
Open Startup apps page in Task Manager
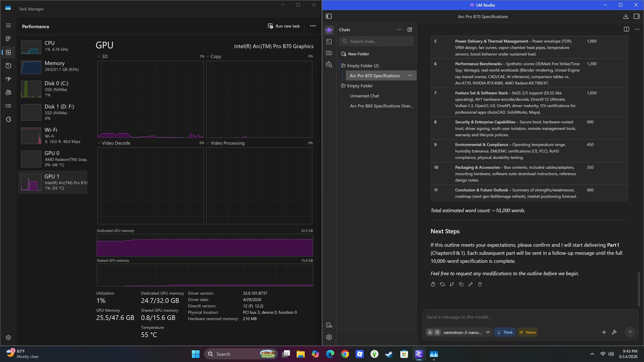point(8,79)
